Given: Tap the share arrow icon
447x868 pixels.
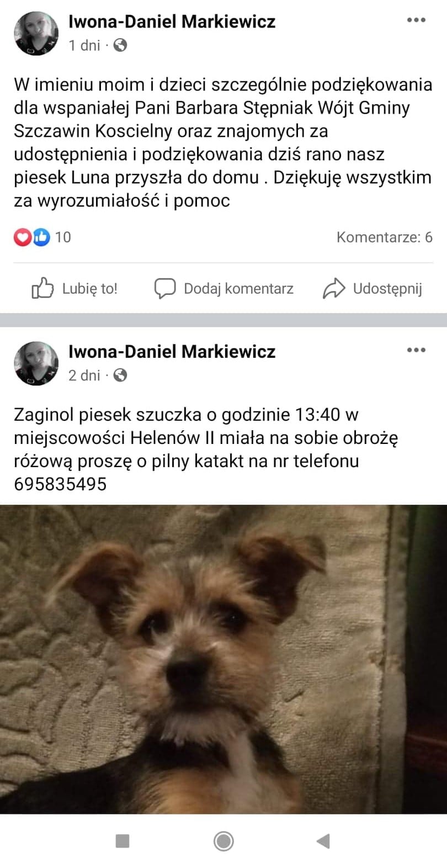Looking at the screenshot, I should (333, 288).
